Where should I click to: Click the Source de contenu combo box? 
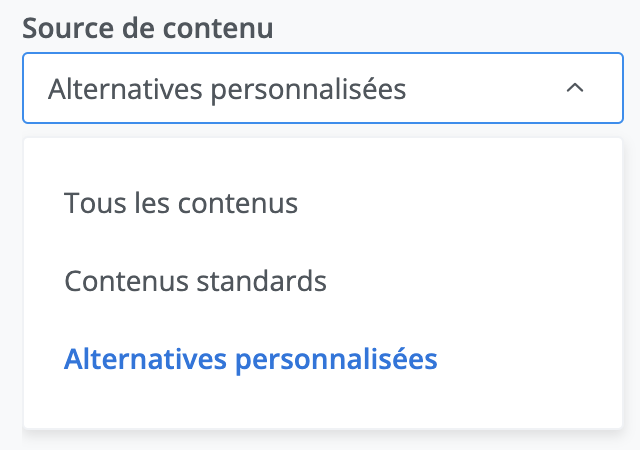[322, 89]
